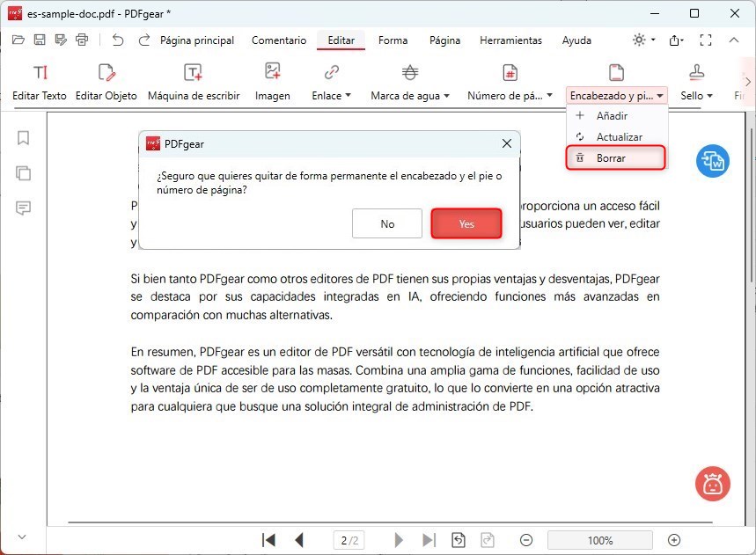Enter full screen mode

[706, 40]
